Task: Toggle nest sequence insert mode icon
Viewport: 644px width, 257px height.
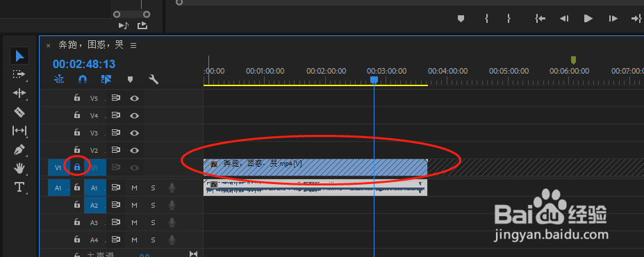Action: click(x=59, y=78)
